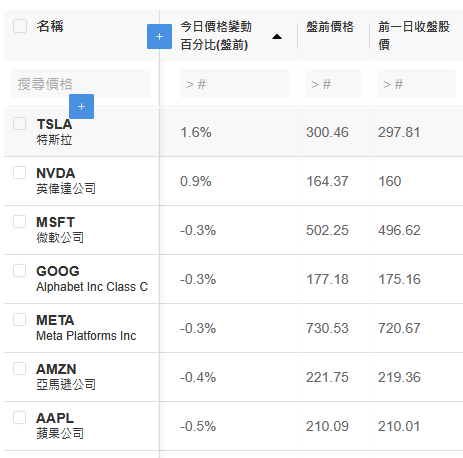Click the percent-change filter input box
The height and width of the screenshot is (458, 463).
(235, 83)
